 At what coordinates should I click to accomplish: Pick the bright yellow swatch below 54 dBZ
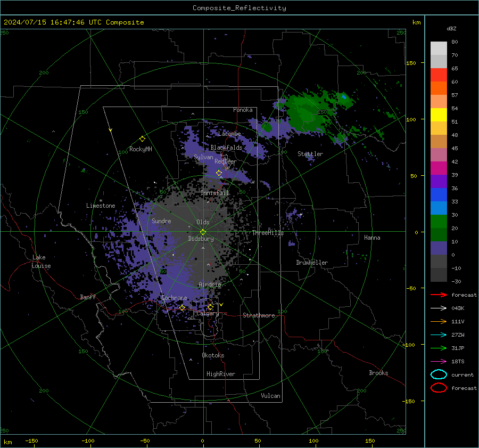pos(439,115)
